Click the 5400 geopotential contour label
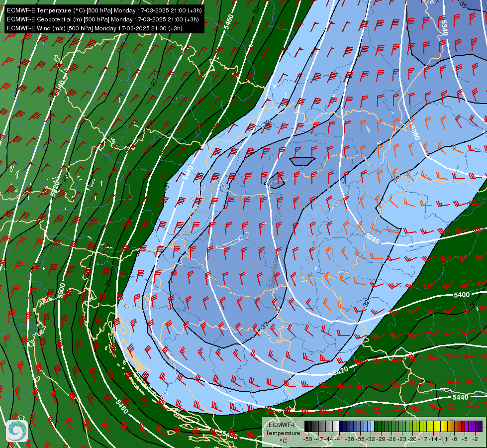 [x=462, y=295]
